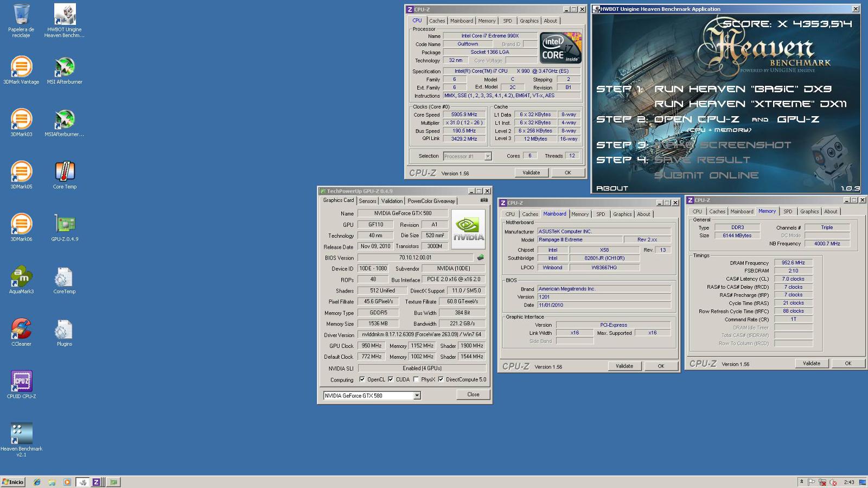Click NVIDIA logo in GPU-Z
This screenshot has width=868, height=488.
[x=468, y=229]
